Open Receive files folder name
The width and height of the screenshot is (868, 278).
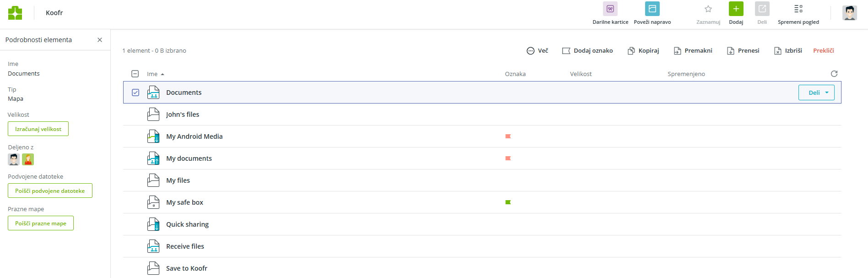click(185, 246)
